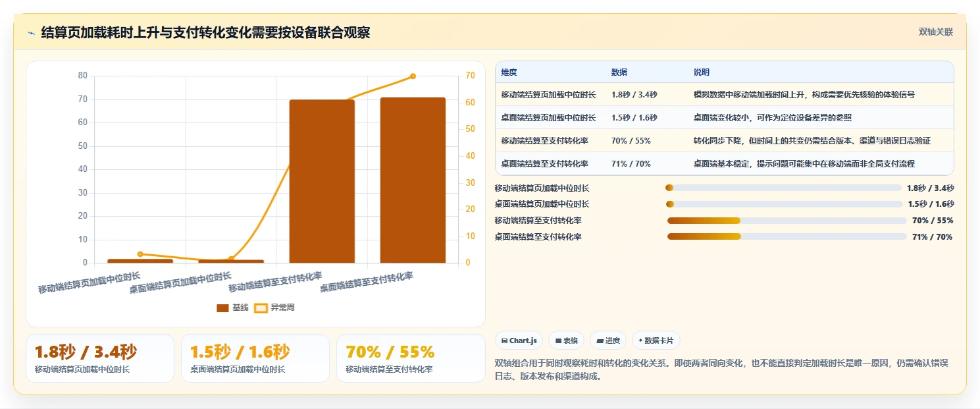Click the right y-axis tick label 70

click(470, 76)
